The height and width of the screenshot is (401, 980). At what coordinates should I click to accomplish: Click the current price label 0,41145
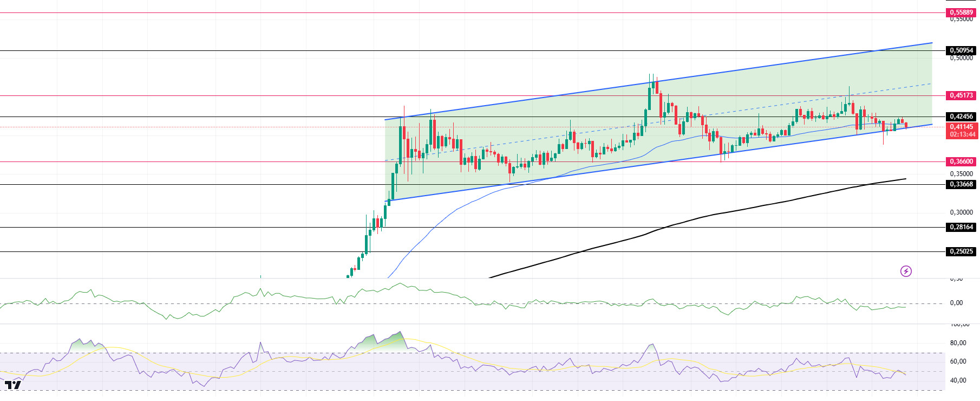tap(962, 127)
